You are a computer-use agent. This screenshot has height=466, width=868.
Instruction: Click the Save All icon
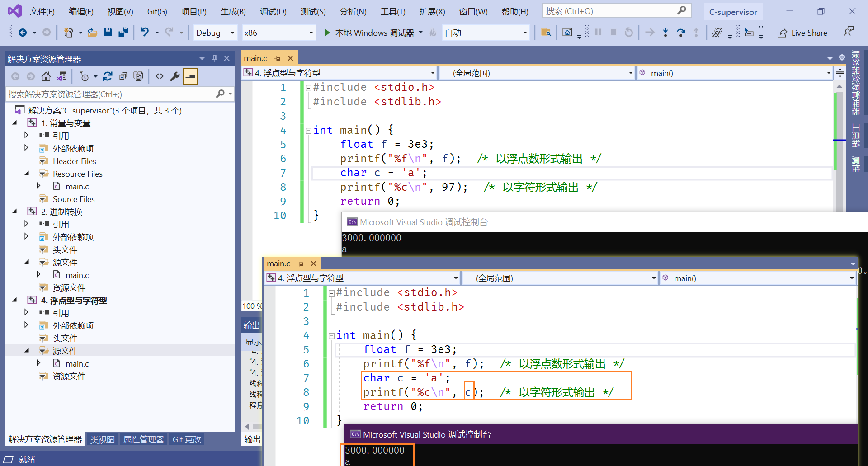(x=123, y=32)
